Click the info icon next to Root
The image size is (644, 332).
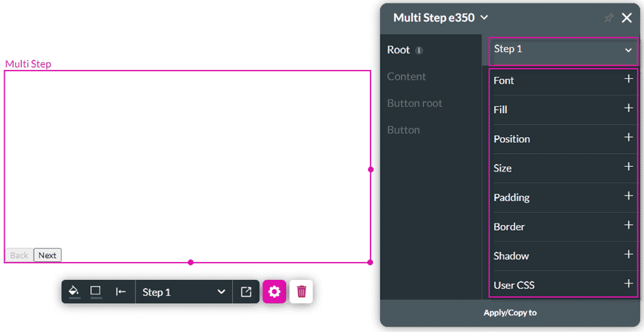419,50
